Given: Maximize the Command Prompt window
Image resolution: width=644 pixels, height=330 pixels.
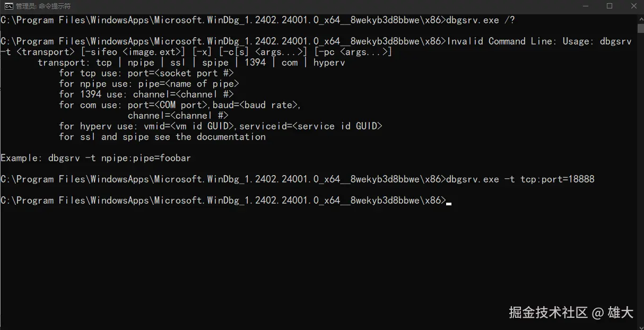Looking at the screenshot, I should (x=610, y=6).
